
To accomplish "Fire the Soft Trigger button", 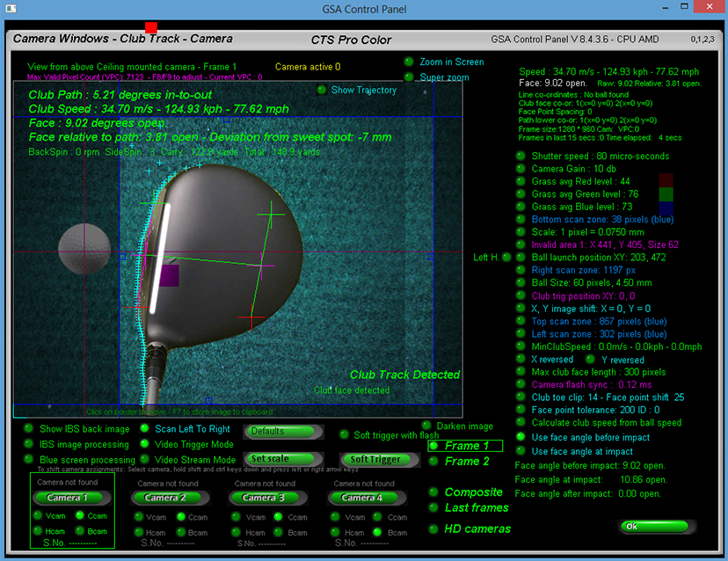I will point(379,460).
